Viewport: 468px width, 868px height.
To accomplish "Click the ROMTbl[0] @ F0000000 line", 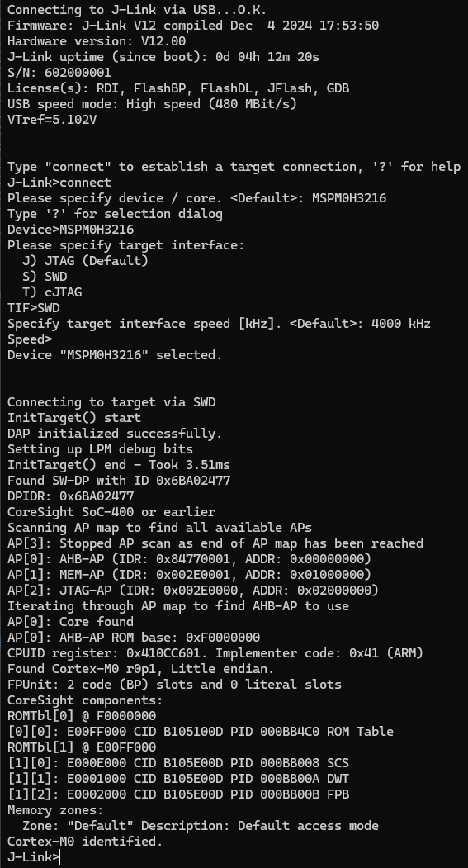I will point(82,716).
